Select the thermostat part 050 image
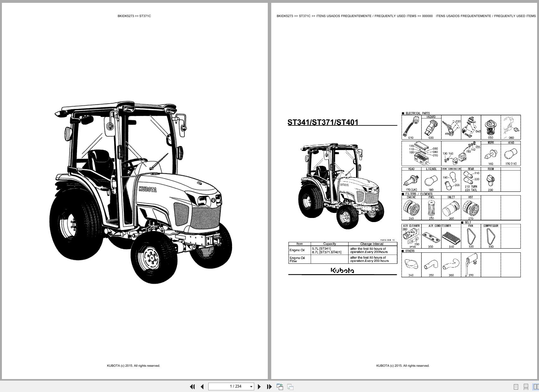This screenshot has width=539, height=392. (490, 127)
